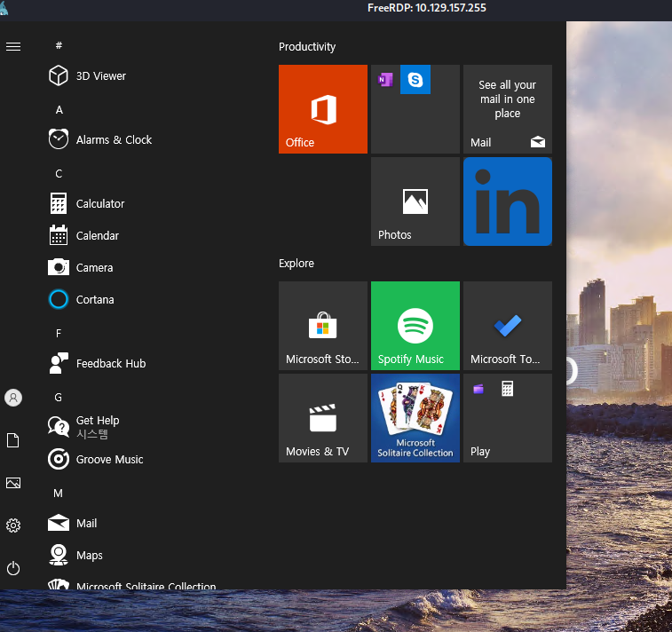Open Microsoft Solitaire Collection in app list
This screenshot has width=672, height=632.
(132, 584)
